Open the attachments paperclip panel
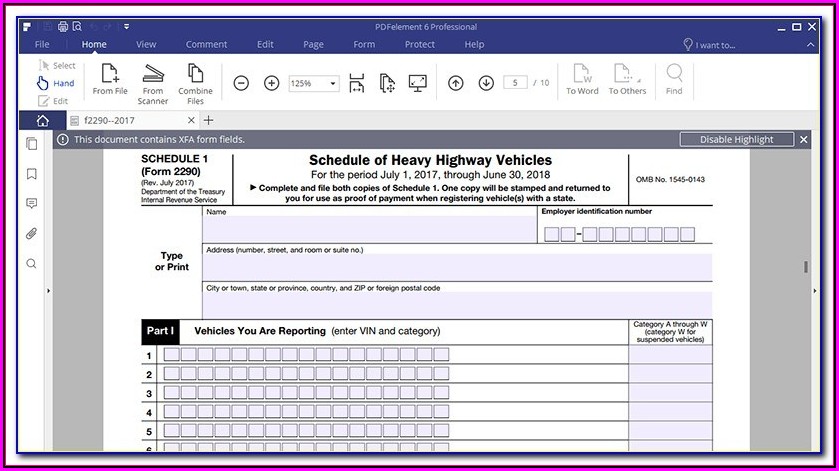Image resolution: width=839 pixels, height=471 pixels. [x=31, y=234]
